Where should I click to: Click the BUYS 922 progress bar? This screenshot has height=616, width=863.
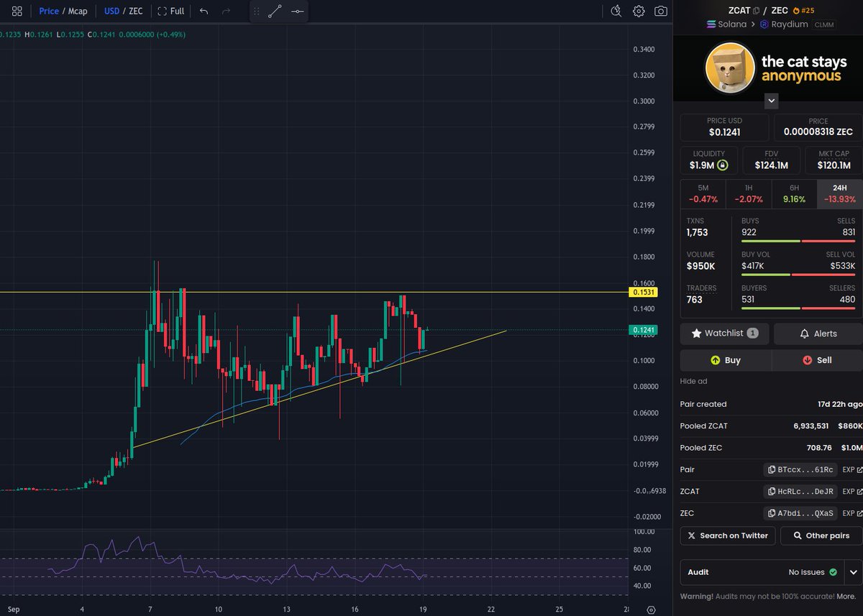coord(770,241)
